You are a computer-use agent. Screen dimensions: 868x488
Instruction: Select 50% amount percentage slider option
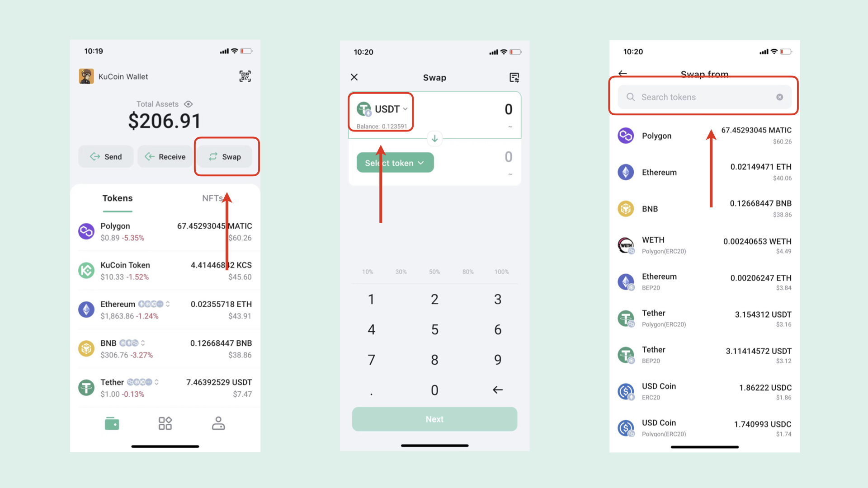point(434,271)
